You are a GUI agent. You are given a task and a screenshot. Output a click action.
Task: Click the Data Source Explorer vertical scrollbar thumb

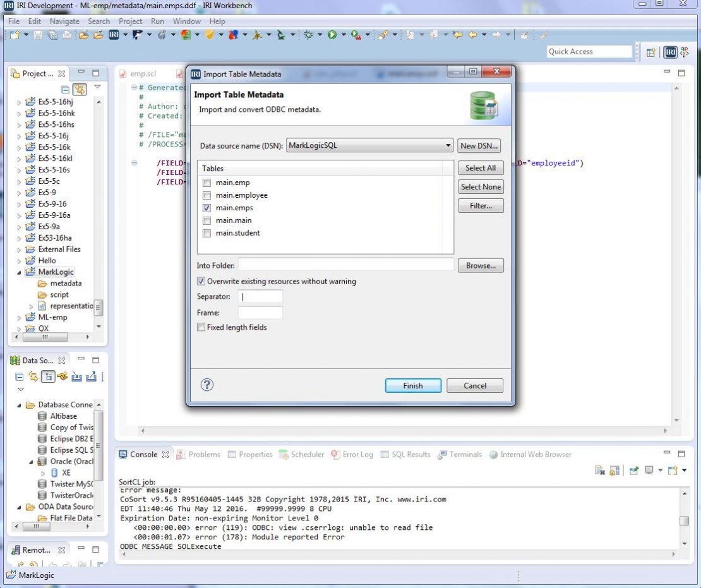pyautogui.click(x=99, y=445)
